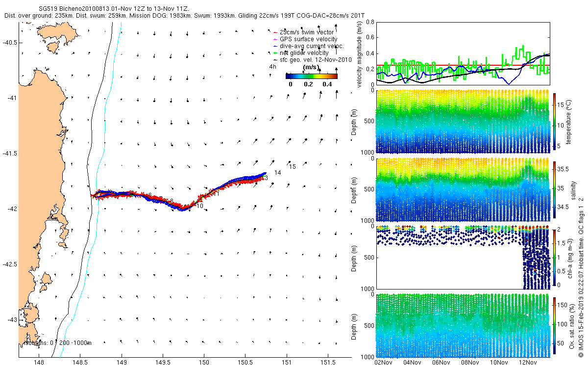Click the Ox. sat. ratio (%) colorbar
The width and height of the screenshot is (588, 368).
[555, 325]
